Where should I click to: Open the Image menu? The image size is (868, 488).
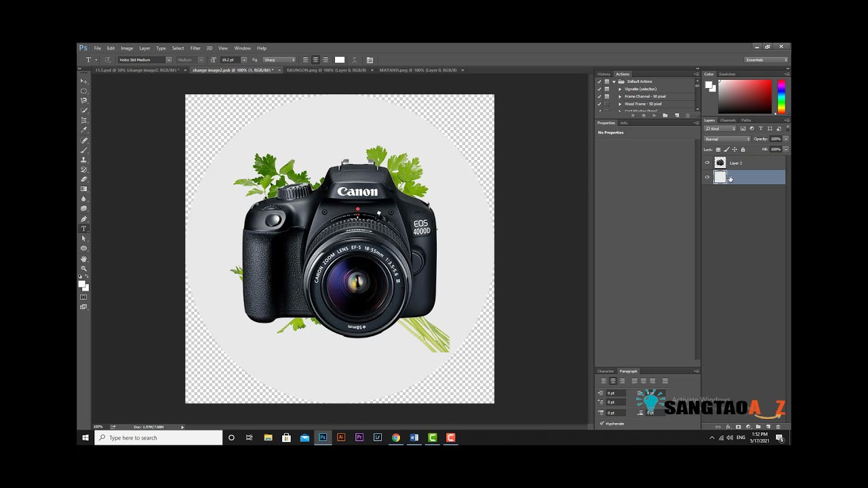point(127,48)
